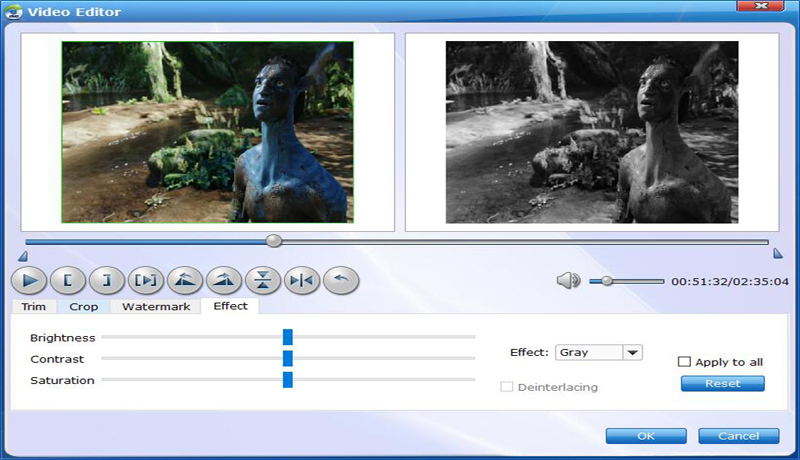The height and width of the screenshot is (460, 800).
Task: Click the rotate right icon
Action: 223,281
